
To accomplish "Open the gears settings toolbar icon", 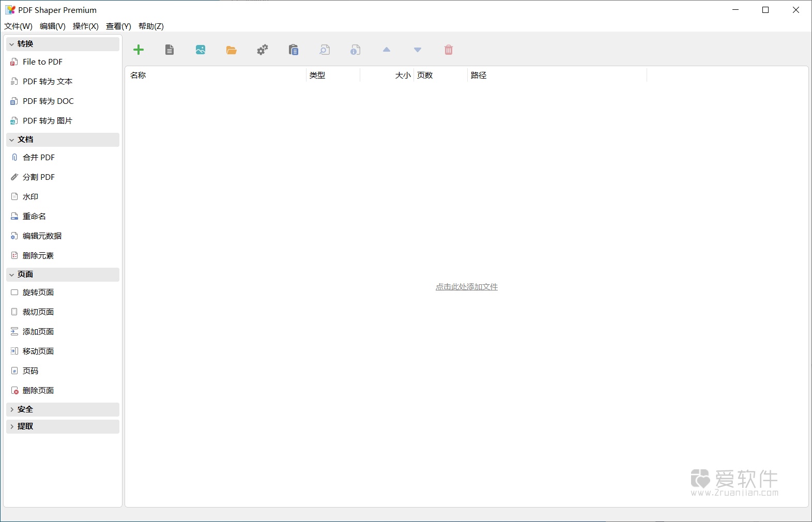I will tap(263, 50).
